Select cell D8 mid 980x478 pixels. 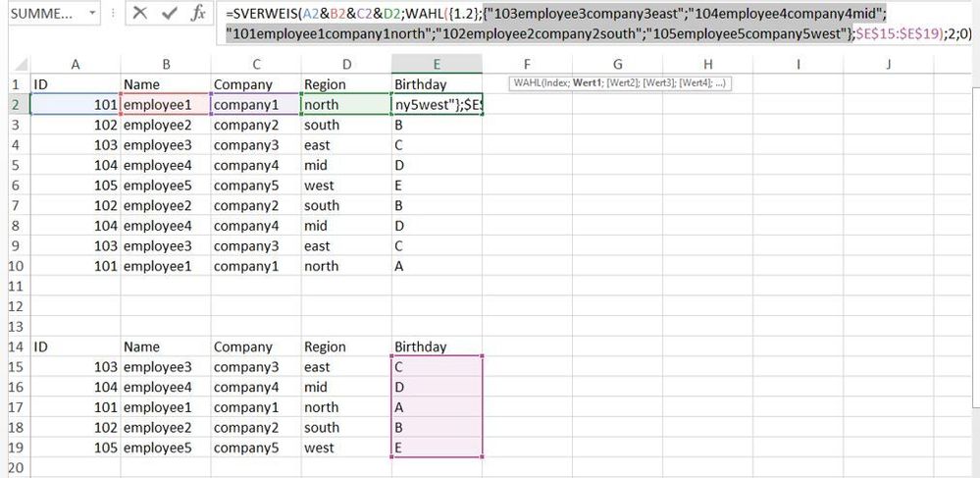coord(347,226)
